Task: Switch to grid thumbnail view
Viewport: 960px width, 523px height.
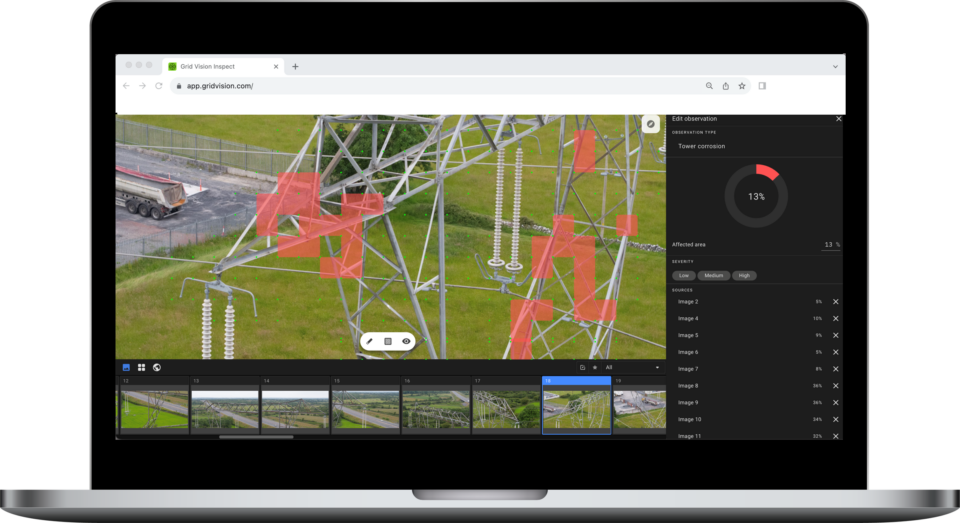Action: point(141,368)
